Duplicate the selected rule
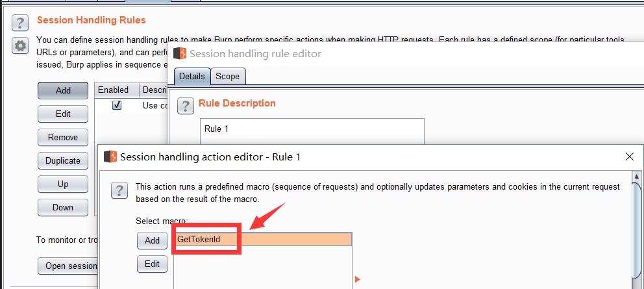Viewport: 644px width, 289px height. [x=63, y=160]
